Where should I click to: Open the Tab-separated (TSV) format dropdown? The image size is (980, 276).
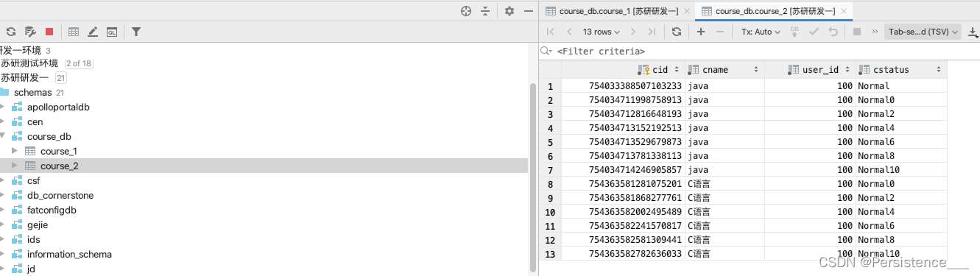(923, 32)
